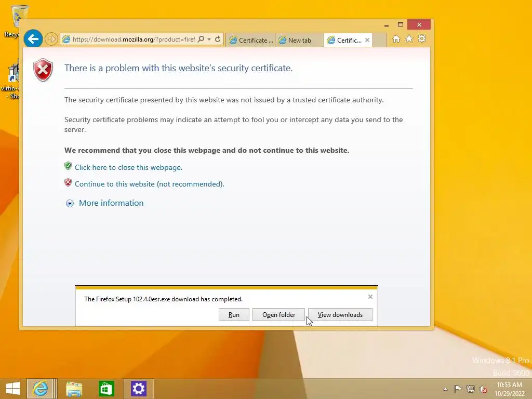Image resolution: width=532 pixels, height=399 pixels.
Task: Click the Open folder button
Action: (x=278, y=314)
